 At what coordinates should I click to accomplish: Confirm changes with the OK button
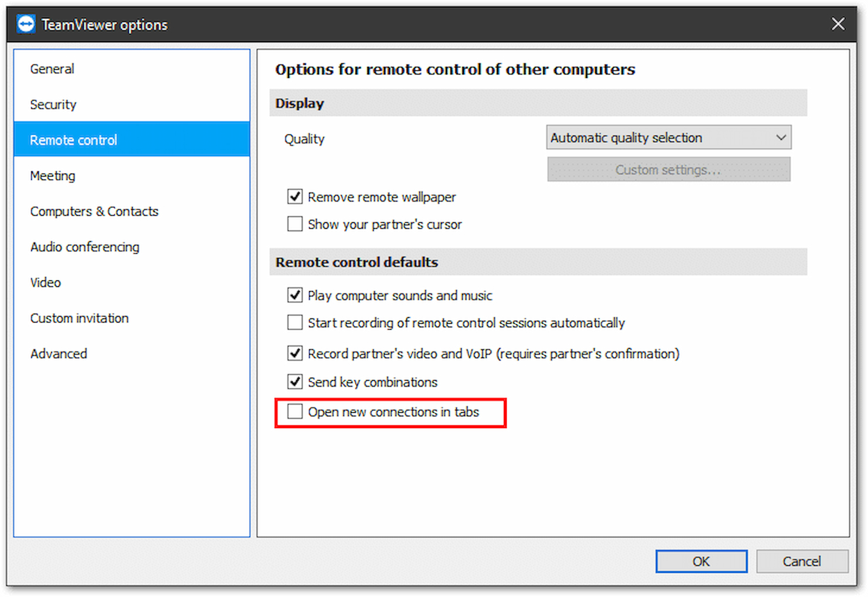(x=701, y=561)
